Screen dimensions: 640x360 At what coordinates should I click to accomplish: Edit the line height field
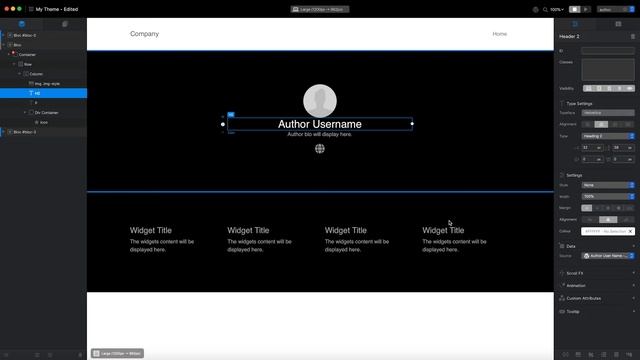pyautogui.click(x=623, y=147)
